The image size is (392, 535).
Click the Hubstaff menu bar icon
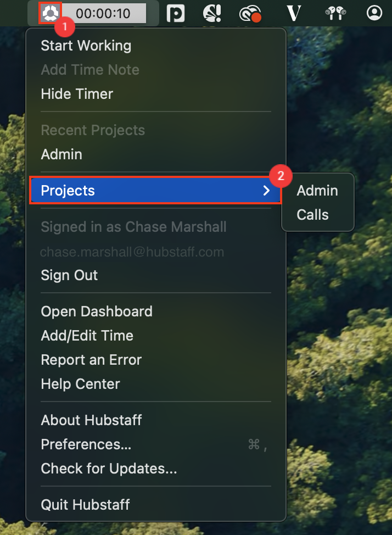(51, 13)
